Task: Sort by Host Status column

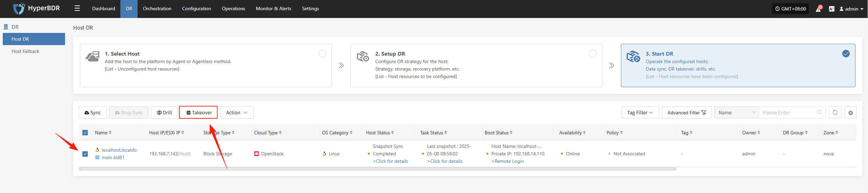Action: tap(392, 133)
